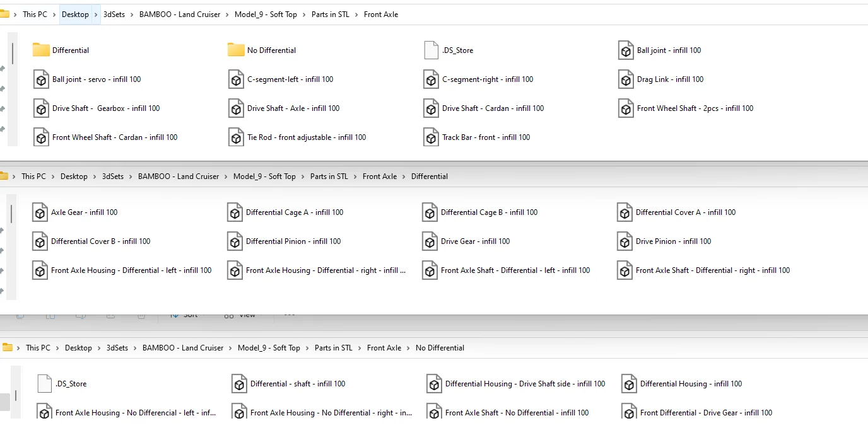The width and height of the screenshot is (868, 428).
Task: Select the Differential Pinion file icon
Action: 235,241
